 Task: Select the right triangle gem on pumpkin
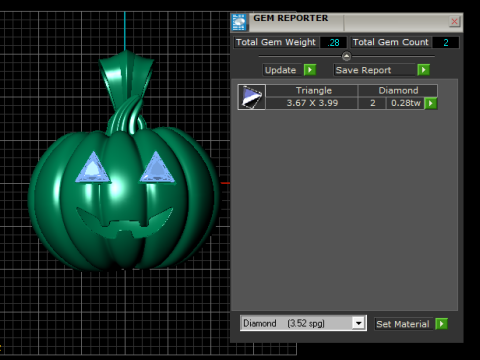(157, 169)
